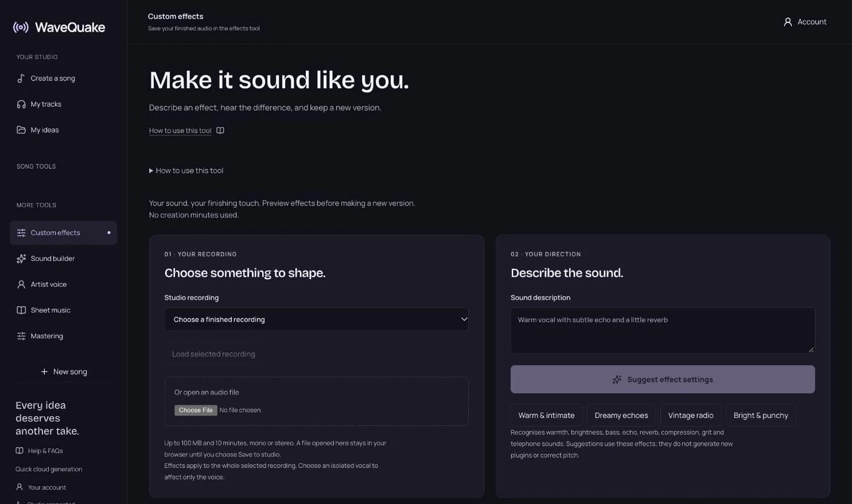
Task: Click the Make it sound like you heading
Action: (279, 80)
